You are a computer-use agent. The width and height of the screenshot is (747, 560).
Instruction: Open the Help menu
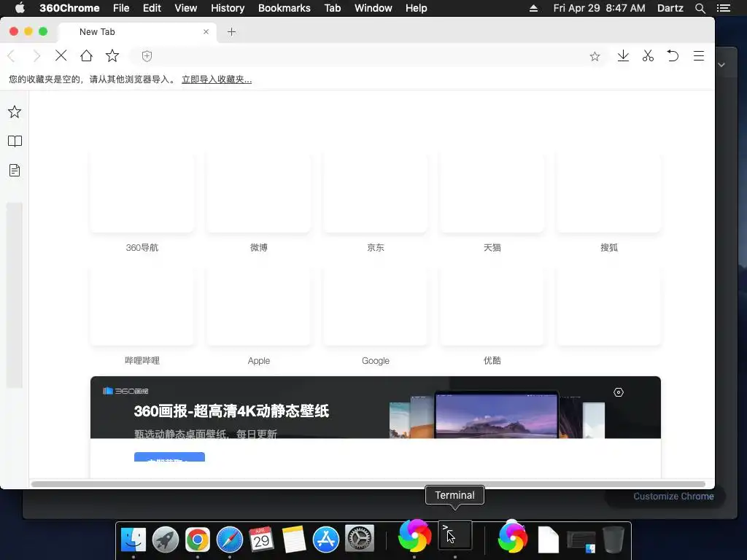tap(417, 8)
